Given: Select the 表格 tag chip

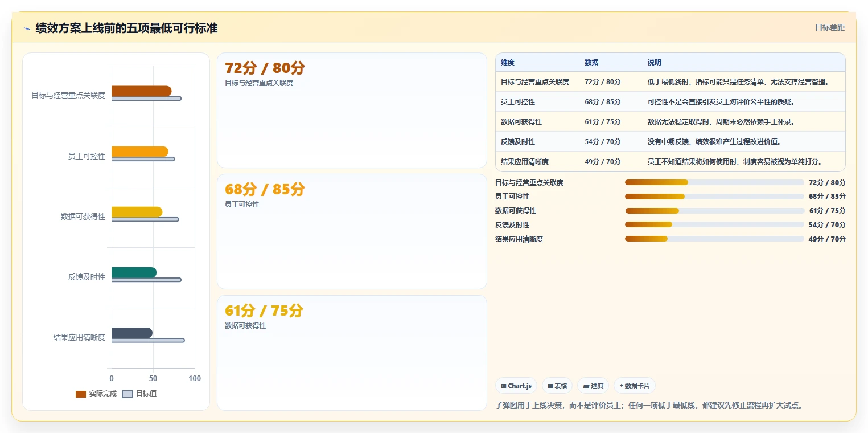Looking at the screenshot, I should pos(557,386).
